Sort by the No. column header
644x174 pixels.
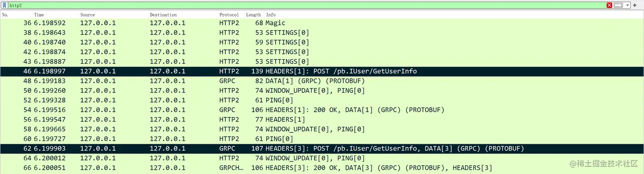(x=5, y=15)
